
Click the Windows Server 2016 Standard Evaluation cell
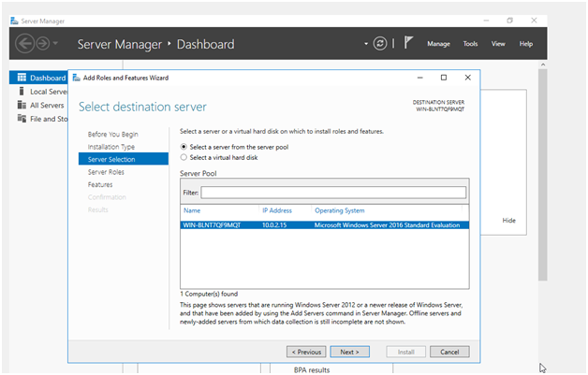point(387,225)
